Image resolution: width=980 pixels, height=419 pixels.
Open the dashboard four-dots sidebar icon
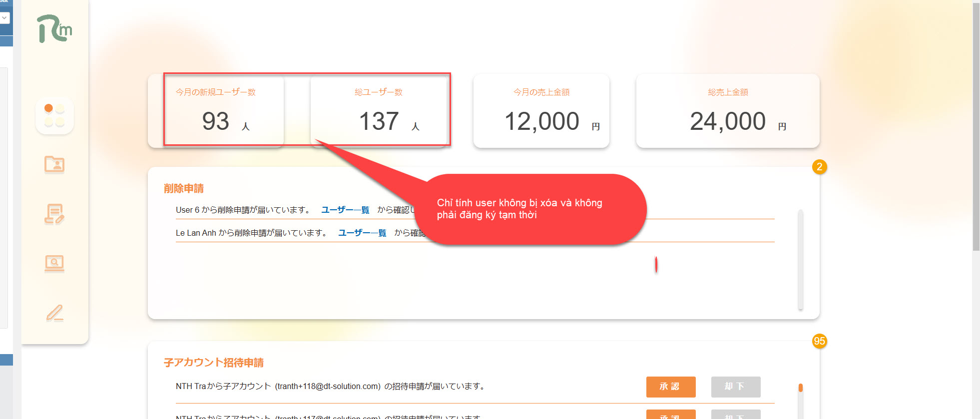(x=54, y=115)
